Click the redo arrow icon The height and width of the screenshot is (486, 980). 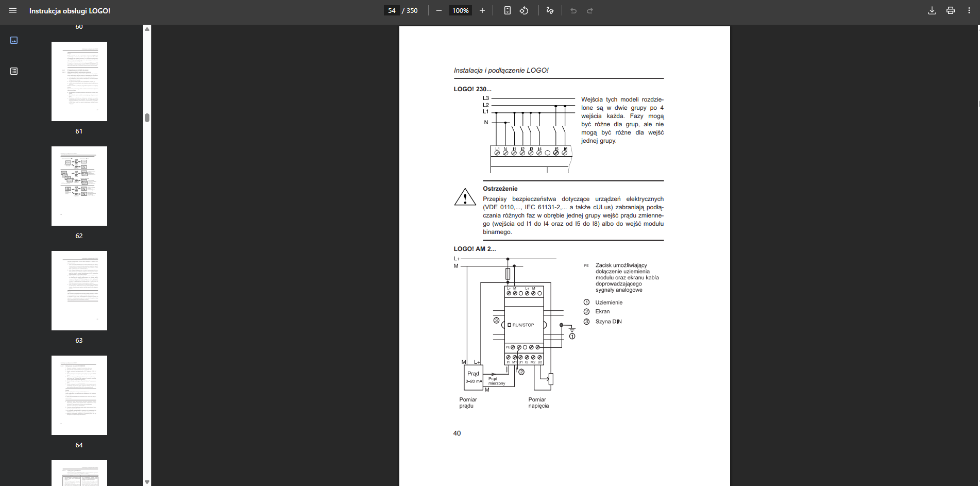pos(590,10)
